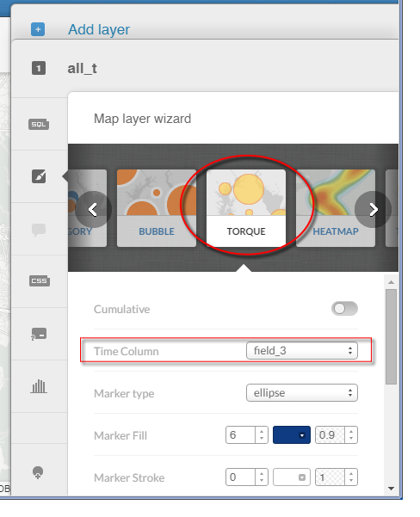
Task: Toggle the Cumulative switch
Action: 344,309
